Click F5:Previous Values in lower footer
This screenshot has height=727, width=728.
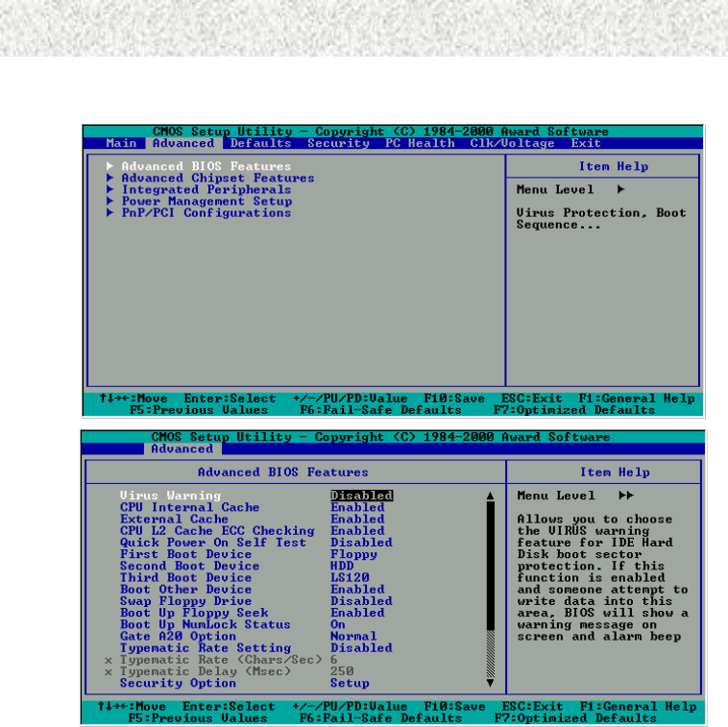[x=198, y=718]
